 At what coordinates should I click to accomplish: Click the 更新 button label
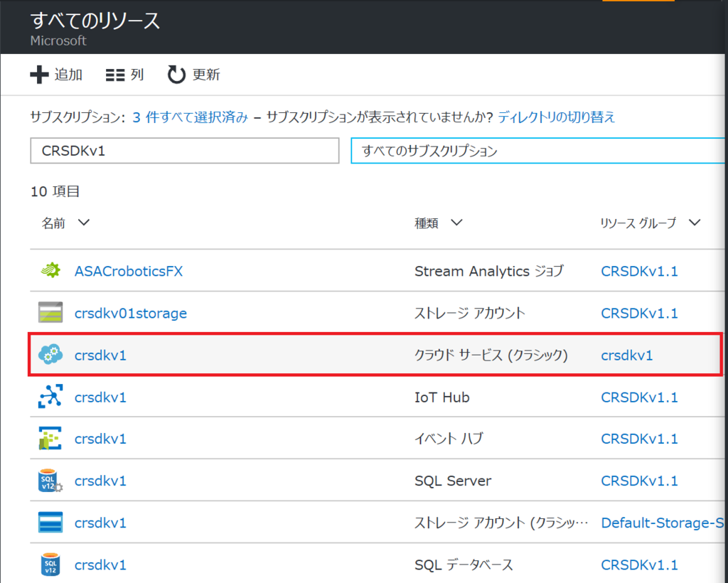(x=206, y=75)
